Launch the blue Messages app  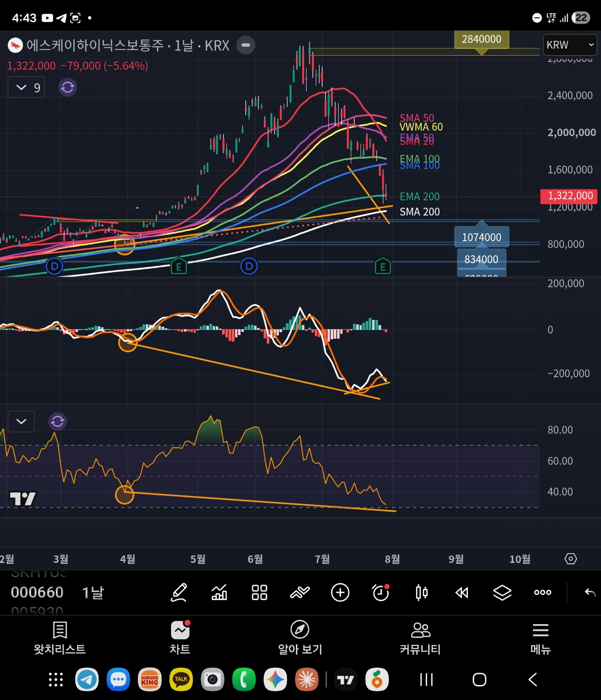pos(119,680)
